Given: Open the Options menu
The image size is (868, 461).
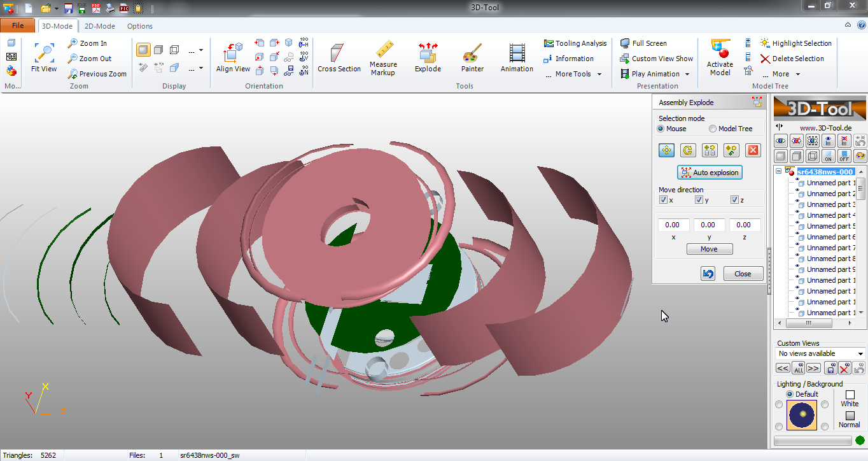Looking at the screenshot, I should coord(139,26).
